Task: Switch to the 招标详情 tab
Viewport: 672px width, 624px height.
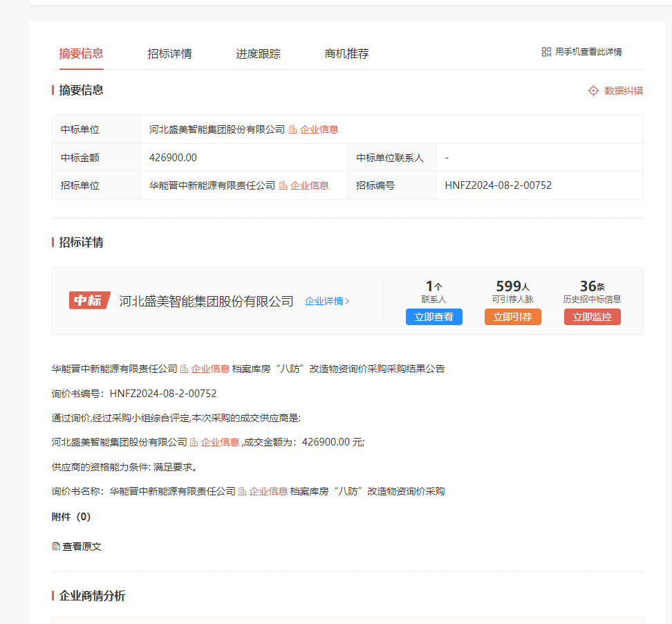Action: pos(171,53)
